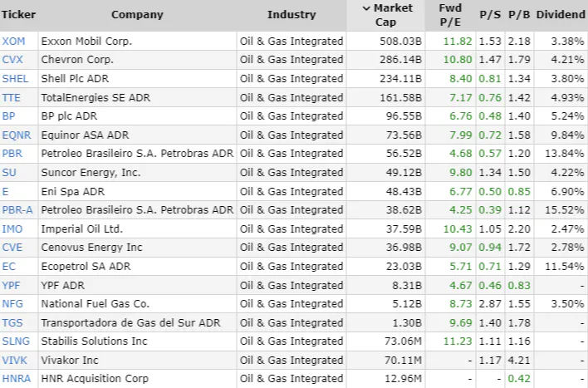Open the XOM ticker link
This screenshot has width=588, height=388.
(13, 41)
